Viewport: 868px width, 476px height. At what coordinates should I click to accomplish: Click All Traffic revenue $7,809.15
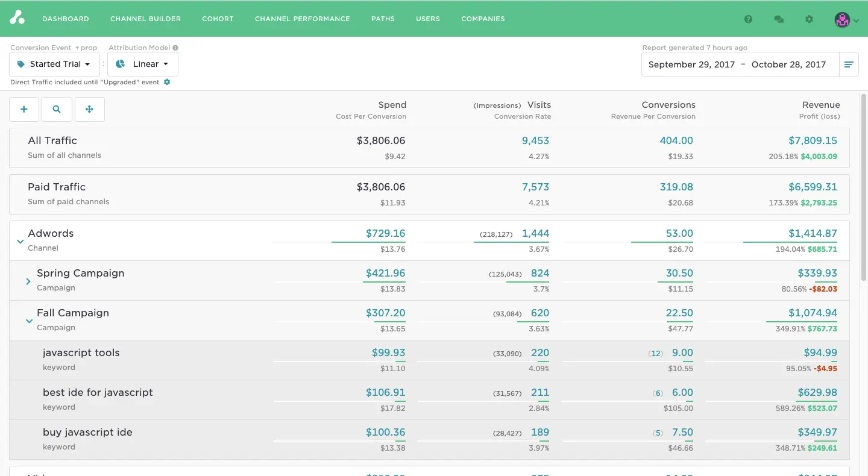[813, 140]
